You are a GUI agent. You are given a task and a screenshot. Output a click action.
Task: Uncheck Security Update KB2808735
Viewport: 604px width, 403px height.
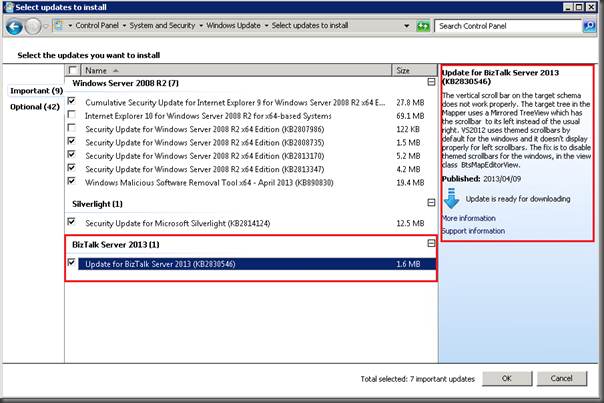click(x=71, y=141)
